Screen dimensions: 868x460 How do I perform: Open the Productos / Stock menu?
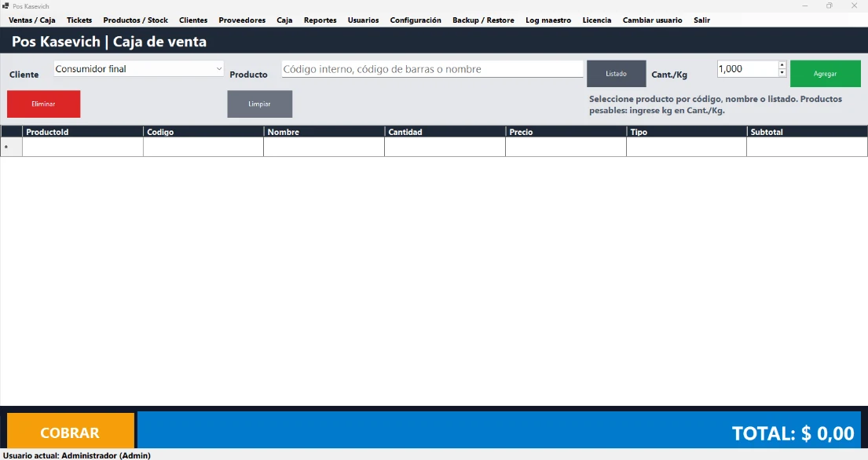click(x=136, y=20)
